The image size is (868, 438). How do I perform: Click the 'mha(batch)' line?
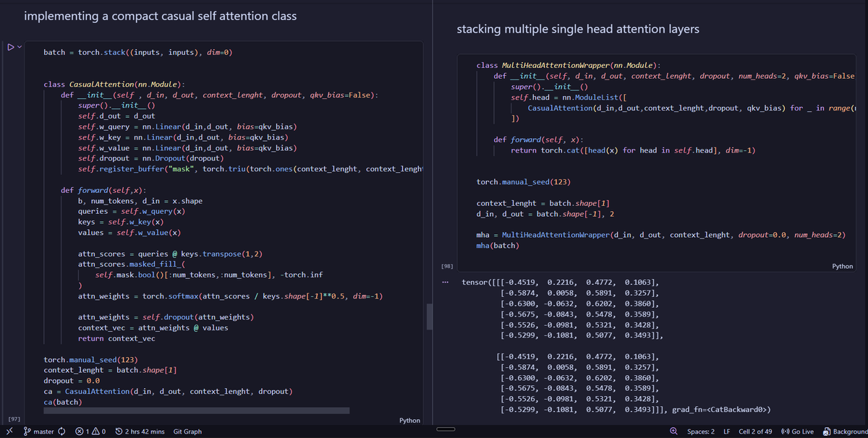pyautogui.click(x=498, y=246)
